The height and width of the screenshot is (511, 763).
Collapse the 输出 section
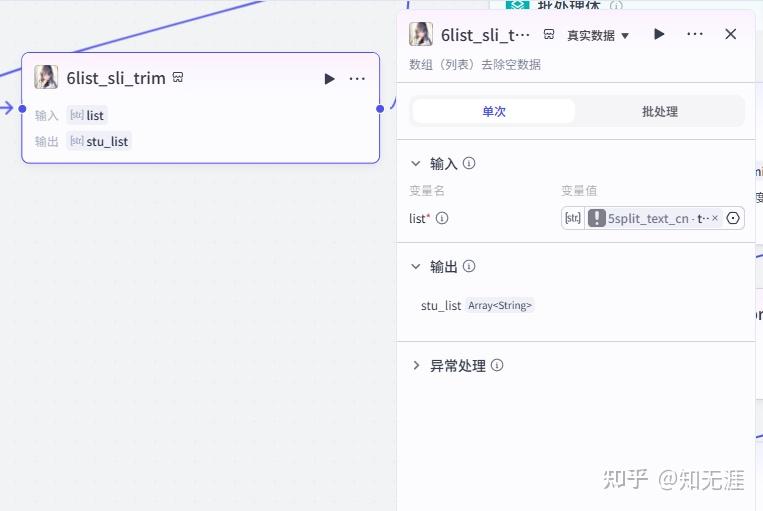click(x=416, y=267)
